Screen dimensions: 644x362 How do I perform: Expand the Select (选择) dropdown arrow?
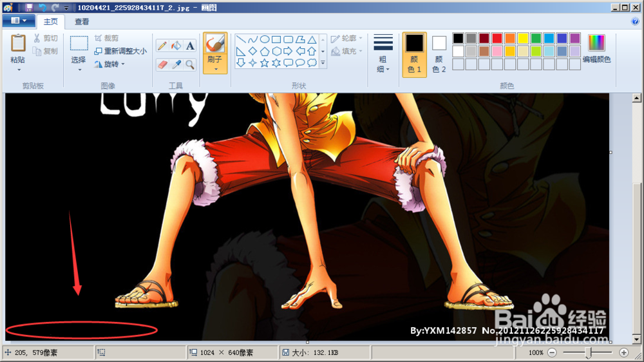tap(79, 70)
